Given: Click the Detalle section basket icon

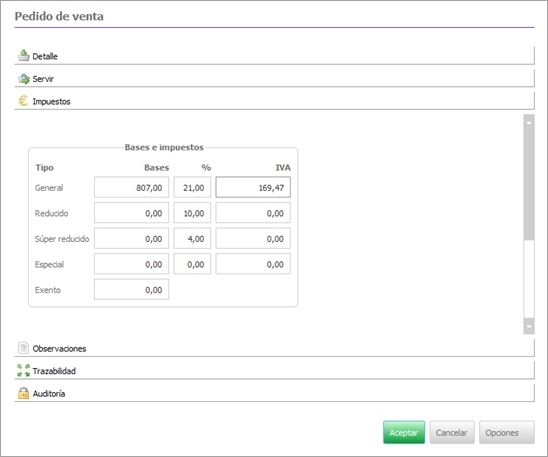Looking at the screenshot, I should pos(23,56).
